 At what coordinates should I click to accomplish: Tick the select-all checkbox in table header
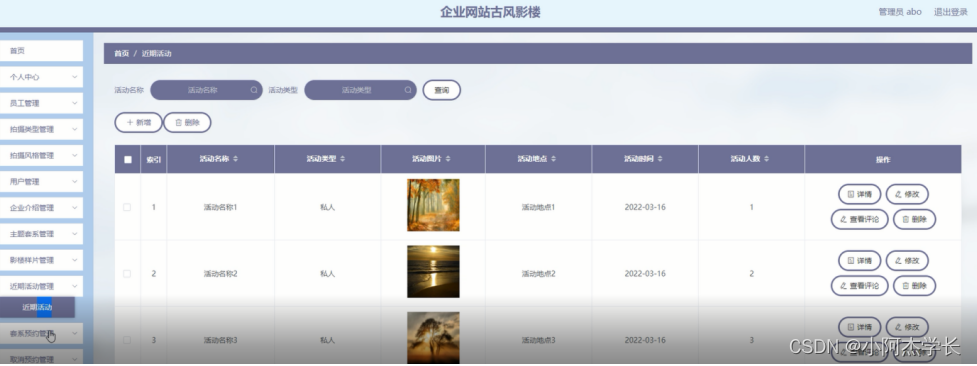[x=128, y=160]
